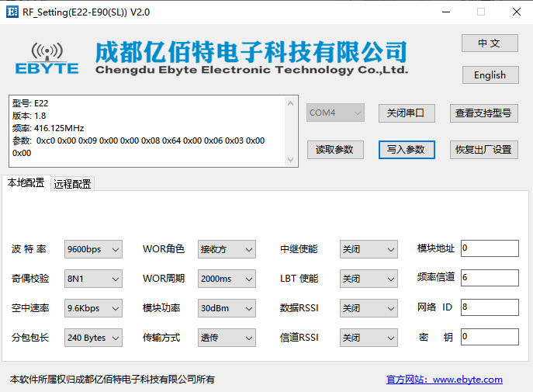This screenshot has height=392, width=533.
Task: Switch to the 远程配置 tab
Action: [72, 184]
